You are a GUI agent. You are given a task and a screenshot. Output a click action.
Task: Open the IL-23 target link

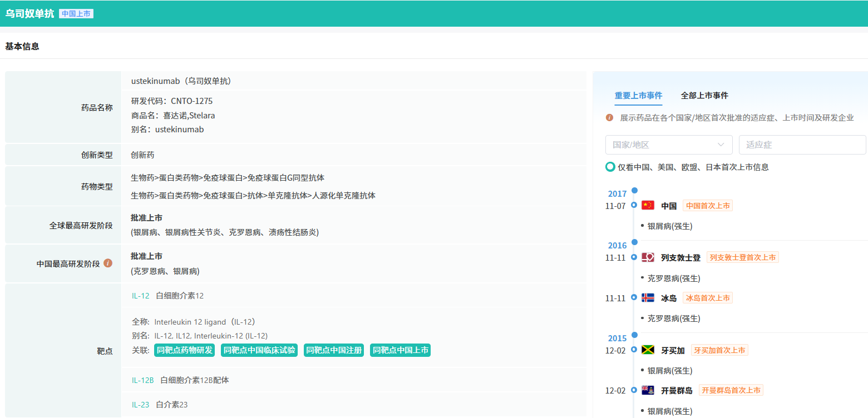(141, 405)
